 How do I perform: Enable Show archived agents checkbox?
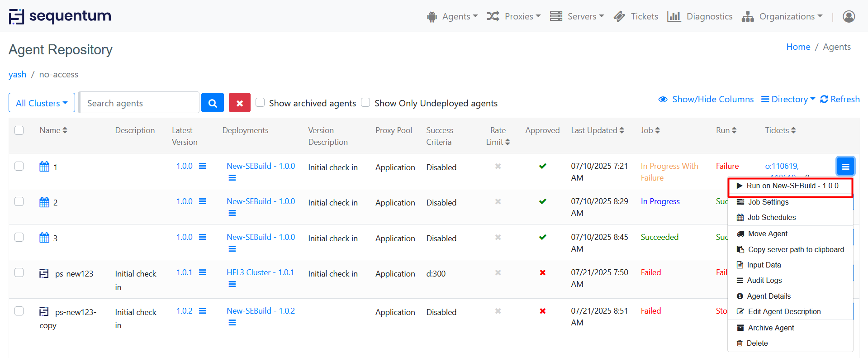[x=260, y=102]
